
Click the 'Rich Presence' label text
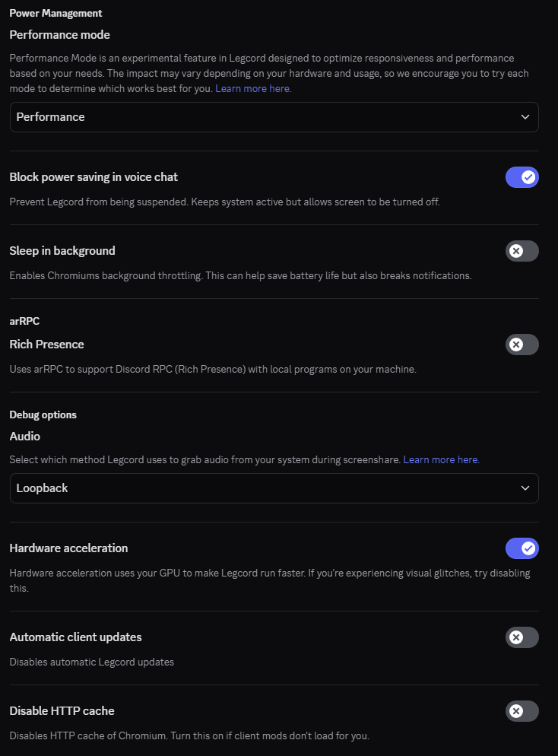pyautogui.click(x=46, y=345)
